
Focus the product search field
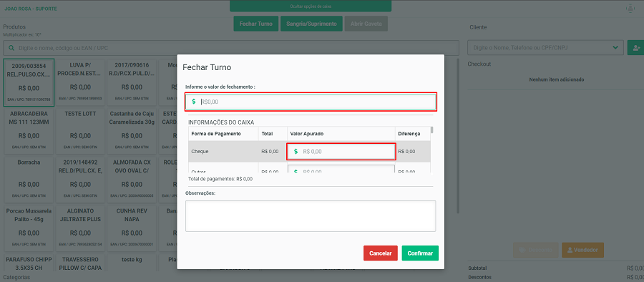231,48
